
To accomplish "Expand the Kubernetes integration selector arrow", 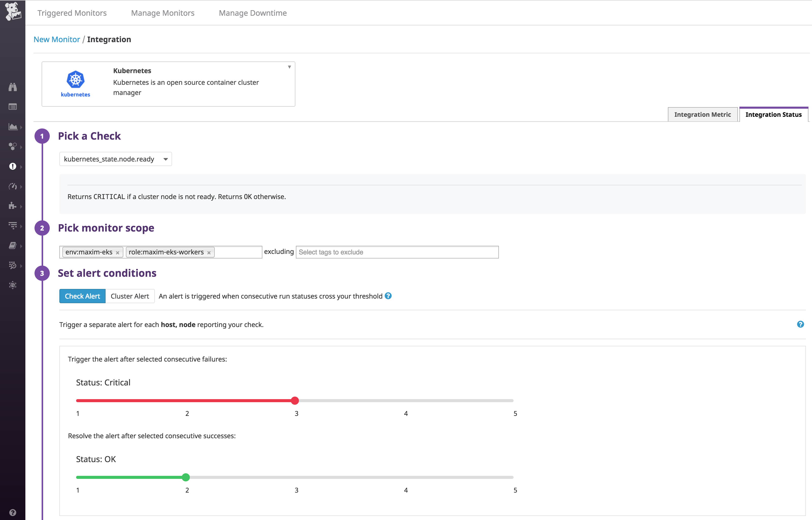I will coord(290,67).
